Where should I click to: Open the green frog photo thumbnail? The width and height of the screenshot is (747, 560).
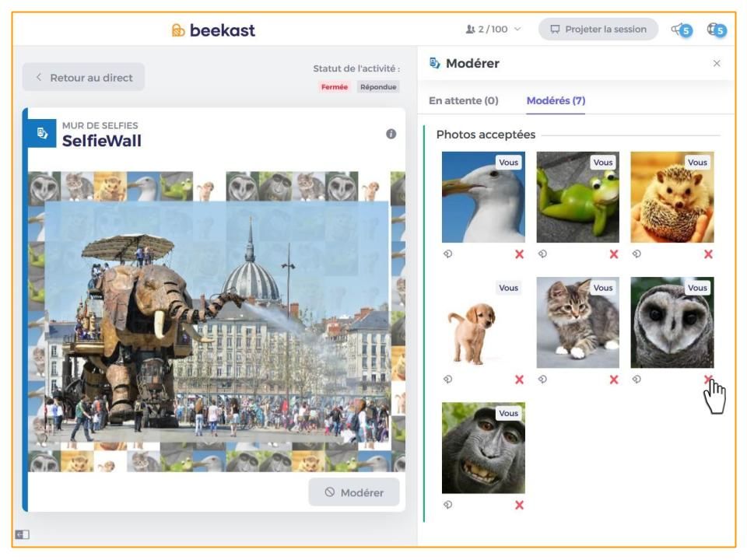[x=578, y=197]
